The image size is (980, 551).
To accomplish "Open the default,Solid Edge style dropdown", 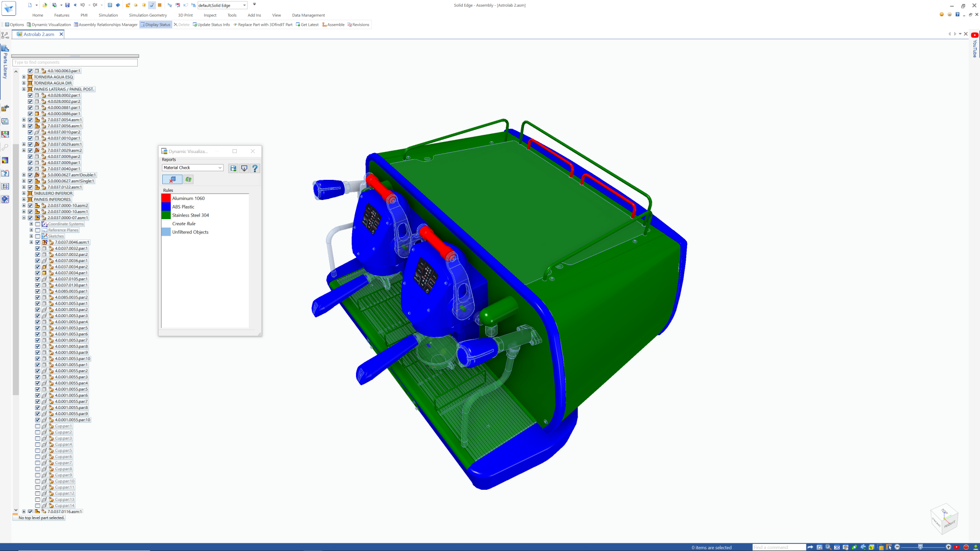I will [x=244, y=5].
